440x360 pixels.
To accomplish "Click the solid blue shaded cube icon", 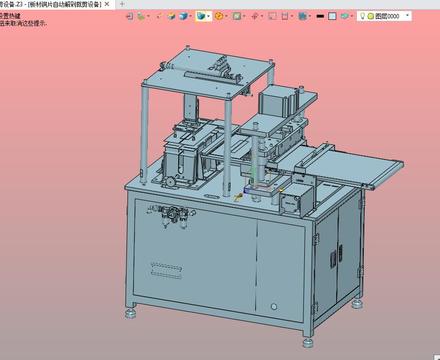I will [x=183, y=16].
